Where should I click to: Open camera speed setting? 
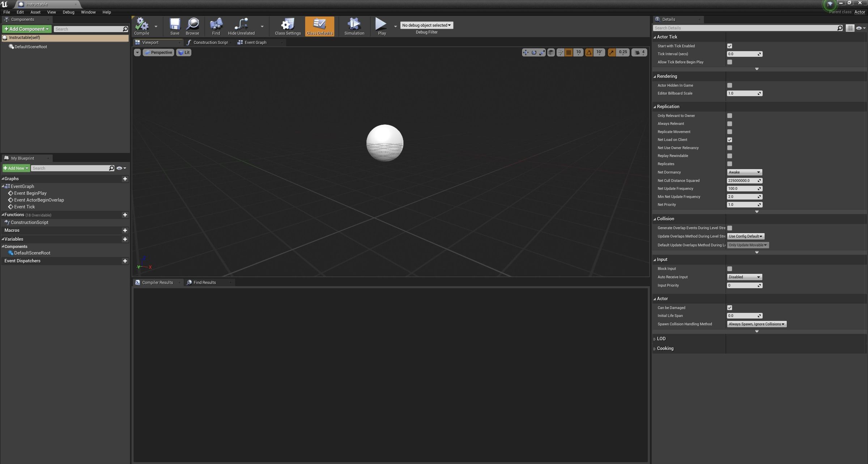tap(639, 52)
